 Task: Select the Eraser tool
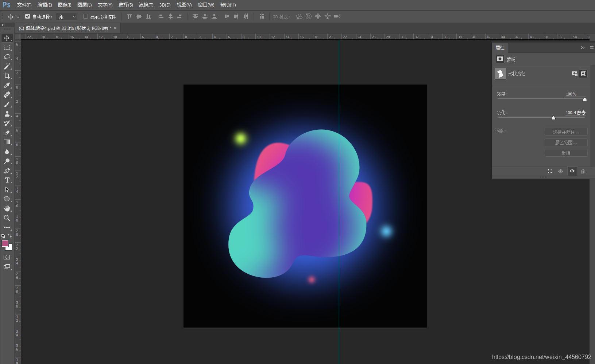7,133
